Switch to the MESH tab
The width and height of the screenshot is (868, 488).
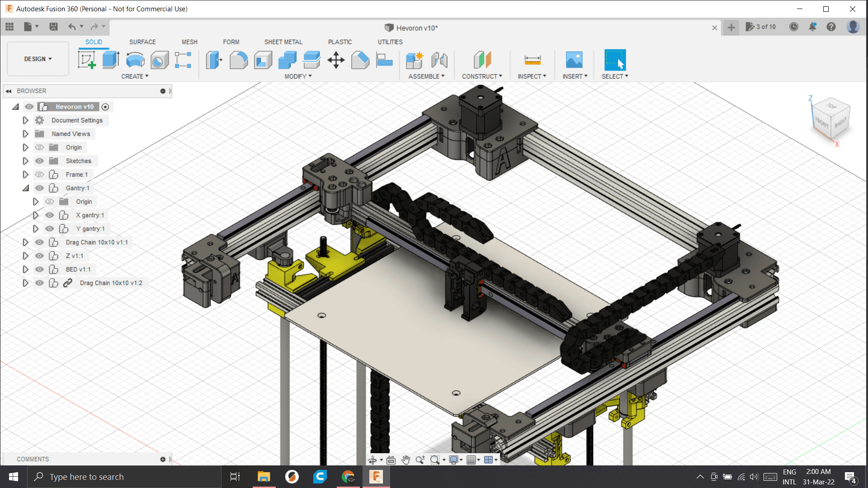click(189, 42)
